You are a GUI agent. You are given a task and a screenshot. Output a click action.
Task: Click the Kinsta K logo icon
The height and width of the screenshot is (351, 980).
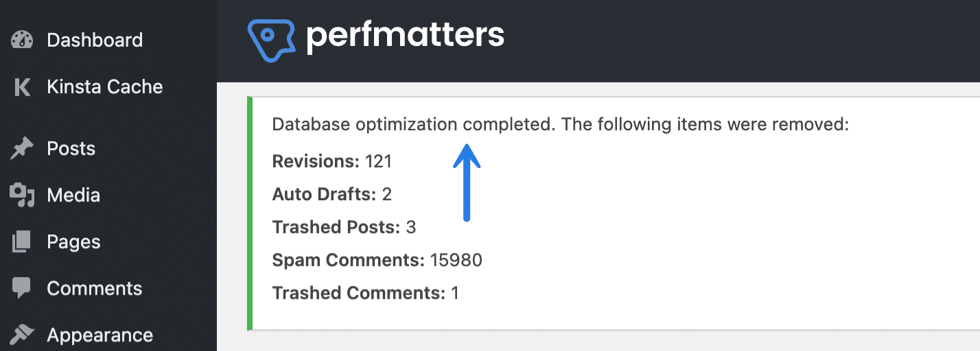[x=22, y=87]
